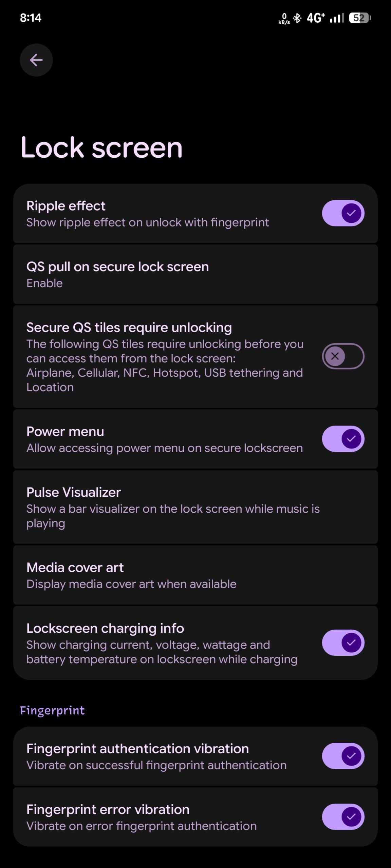
Task: Tap the cellular signal bars icon
Action: point(337,18)
